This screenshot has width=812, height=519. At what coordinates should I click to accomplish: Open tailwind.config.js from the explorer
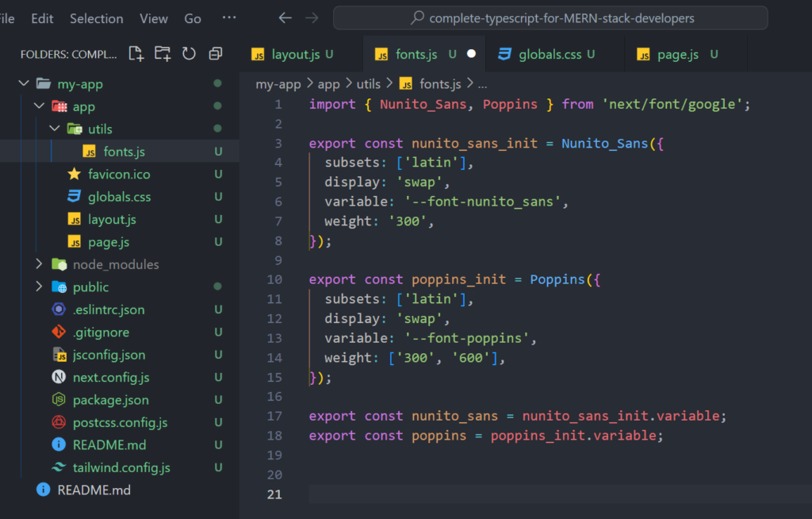tap(121, 467)
